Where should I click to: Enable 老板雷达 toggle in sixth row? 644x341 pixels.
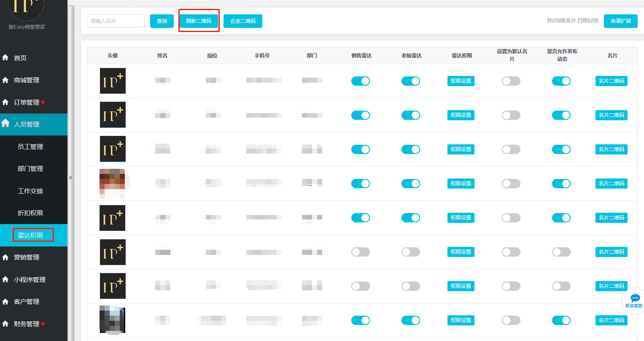(411, 252)
